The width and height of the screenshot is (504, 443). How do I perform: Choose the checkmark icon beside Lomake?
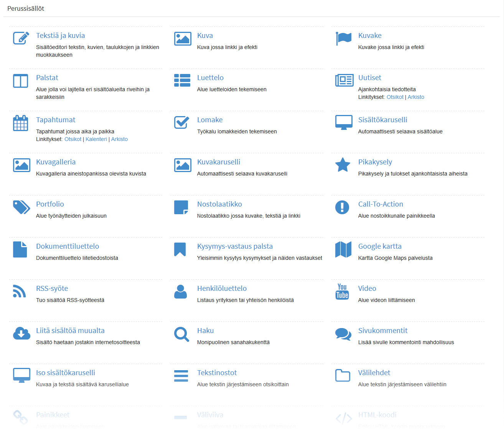coord(181,122)
